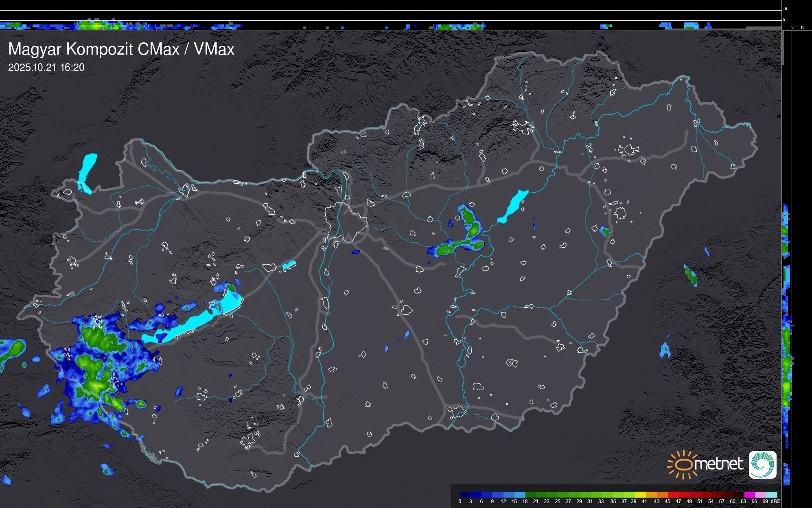Click the white Budapest city outline
The width and height of the screenshot is (812, 508).
(349, 222)
